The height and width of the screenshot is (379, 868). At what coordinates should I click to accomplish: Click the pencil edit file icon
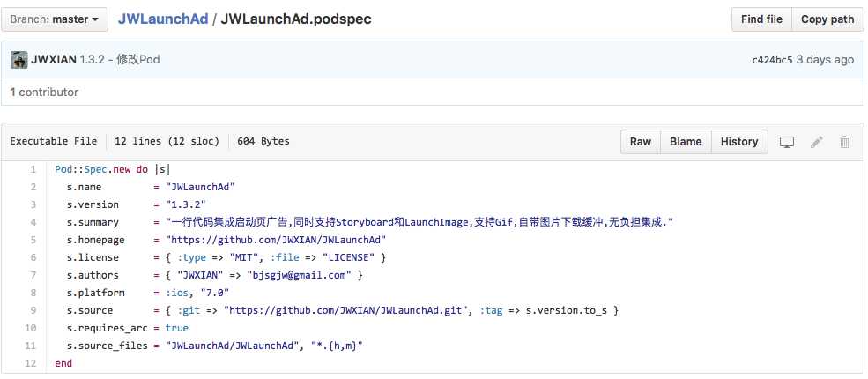(x=816, y=142)
